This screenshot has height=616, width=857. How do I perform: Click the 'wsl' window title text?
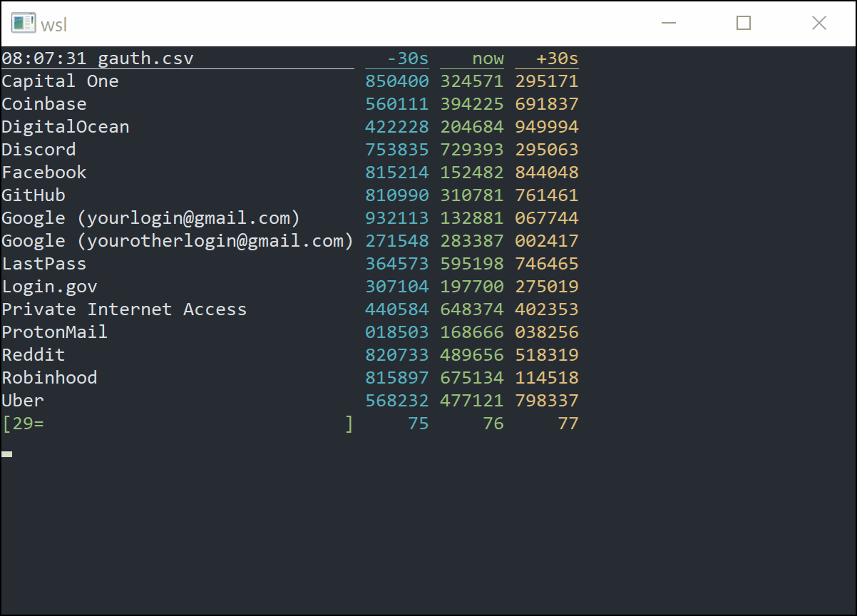click(x=54, y=25)
